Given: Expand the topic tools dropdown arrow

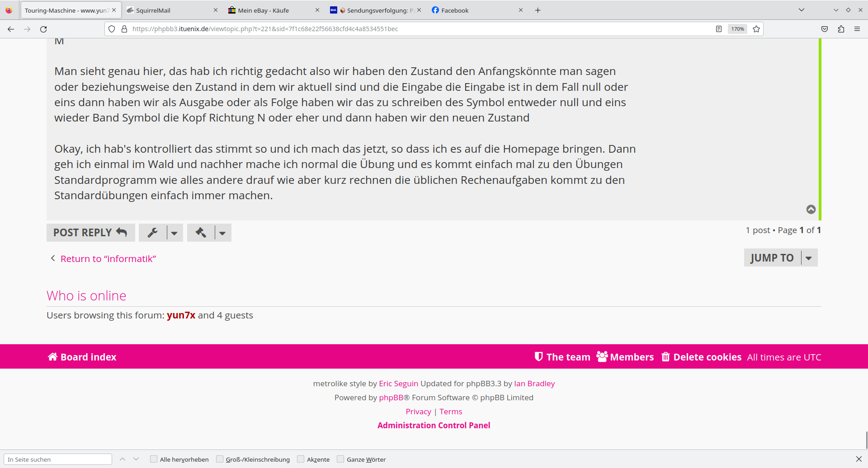Looking at the screenshot, I should click(174, 233).
